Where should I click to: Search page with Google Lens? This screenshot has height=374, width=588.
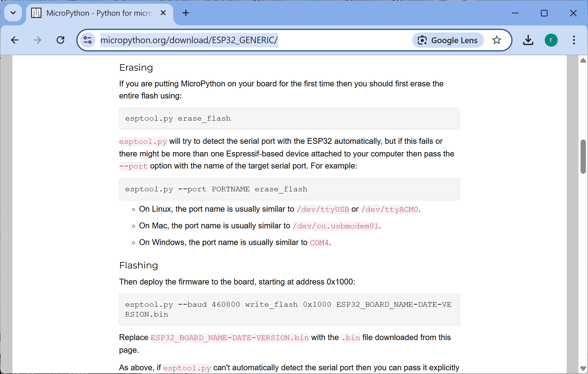[448, 40]
